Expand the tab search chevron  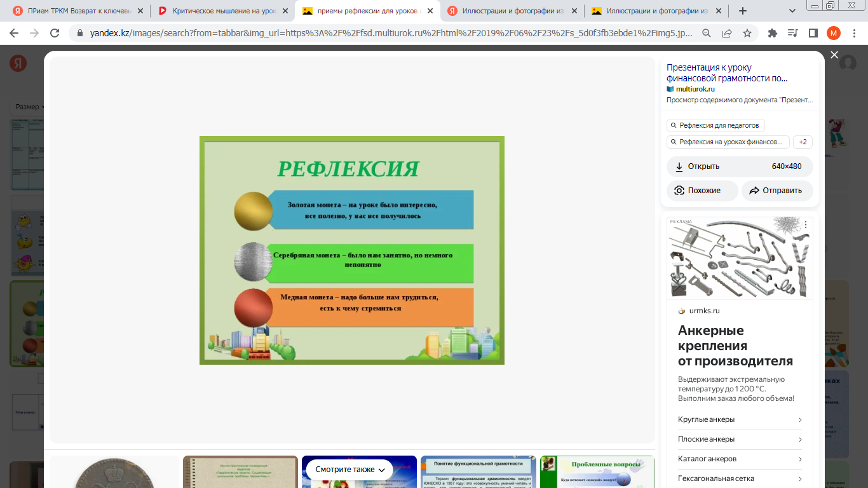point(792,11)
